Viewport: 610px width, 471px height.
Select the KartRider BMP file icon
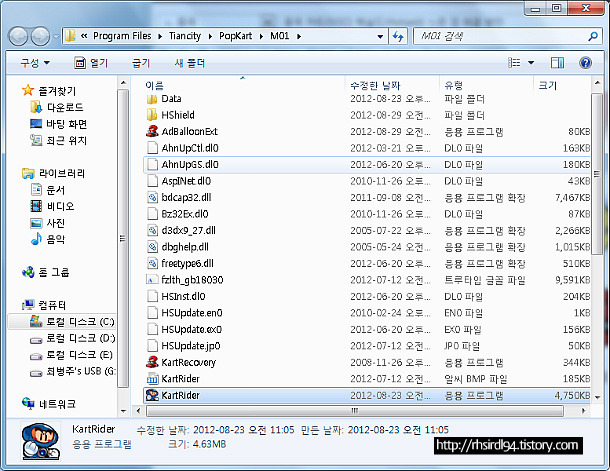click(152, 378)
